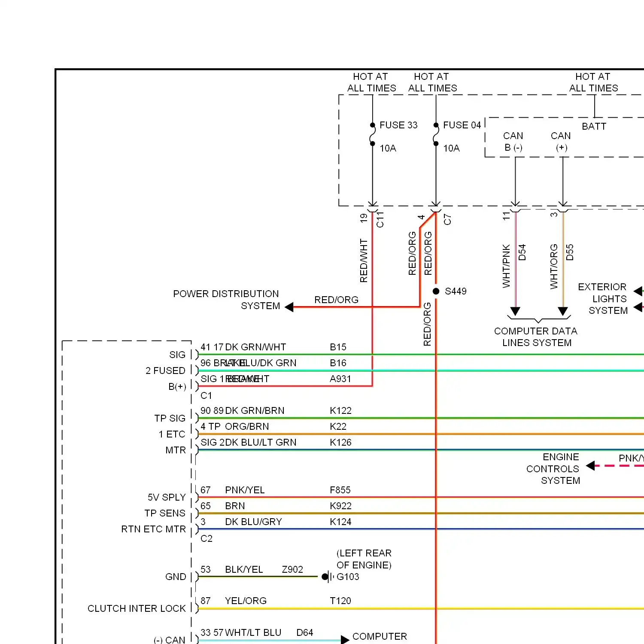
Task: Click the EXTERIOR LIGHTS SYSTEM label
Action: pos(602,298)
